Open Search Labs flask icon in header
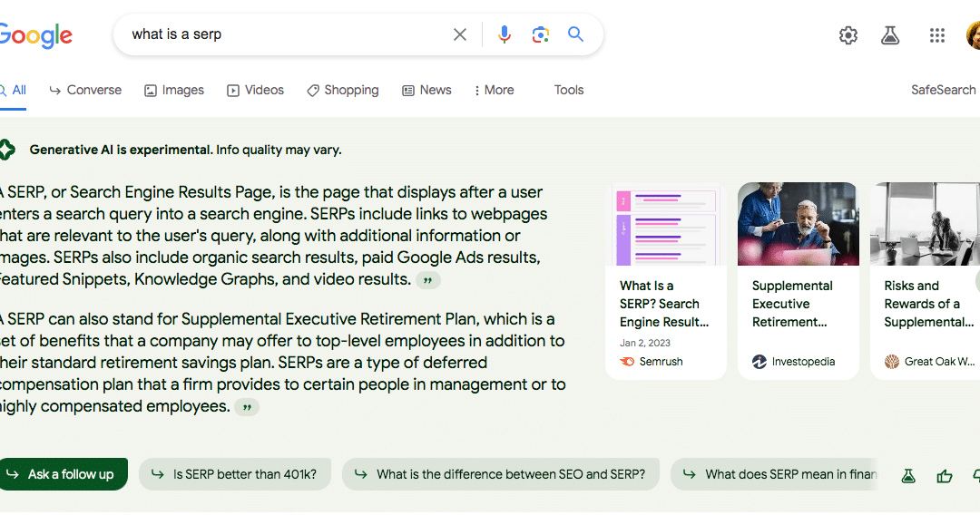Image resolution: width=980 pixels, height=515 pixels. point(890,35)
